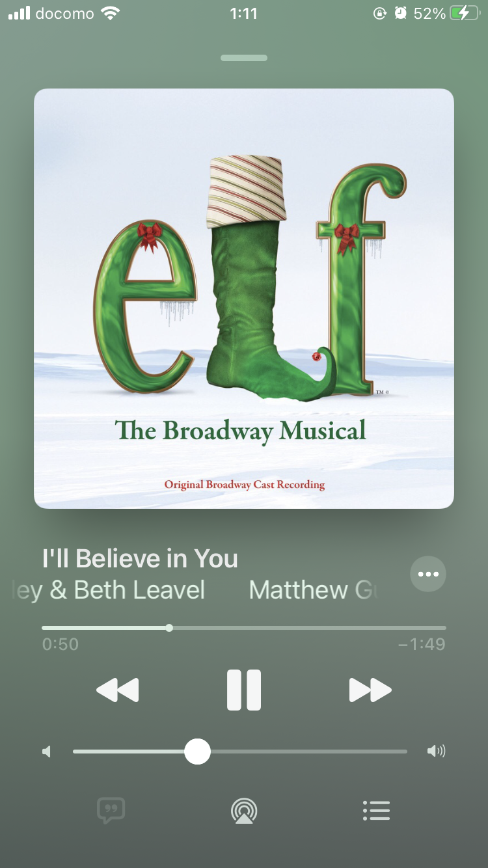
Task: Show the lyrics view
Action: click(111, 811)
